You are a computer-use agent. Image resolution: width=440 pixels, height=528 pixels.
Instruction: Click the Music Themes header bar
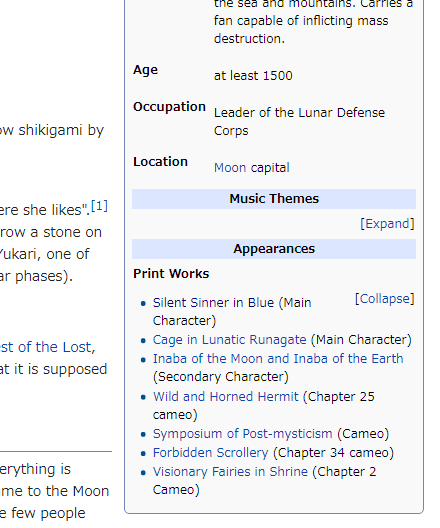274,199
